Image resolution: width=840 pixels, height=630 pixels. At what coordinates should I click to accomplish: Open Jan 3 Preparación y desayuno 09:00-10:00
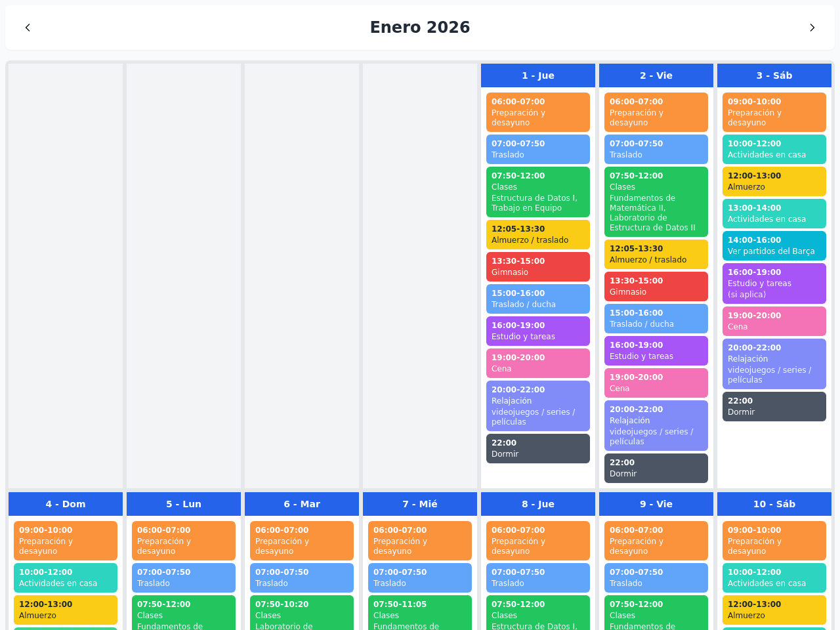point(774,112)
